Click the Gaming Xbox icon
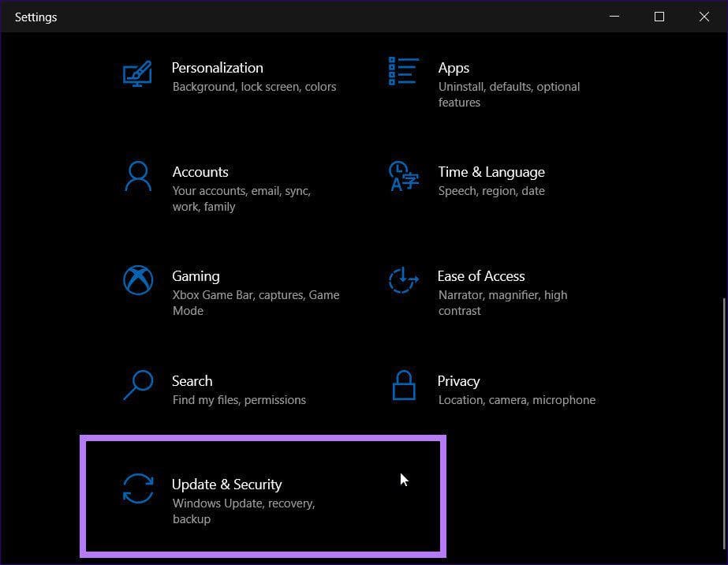728x565 pixels. point(138,280)
